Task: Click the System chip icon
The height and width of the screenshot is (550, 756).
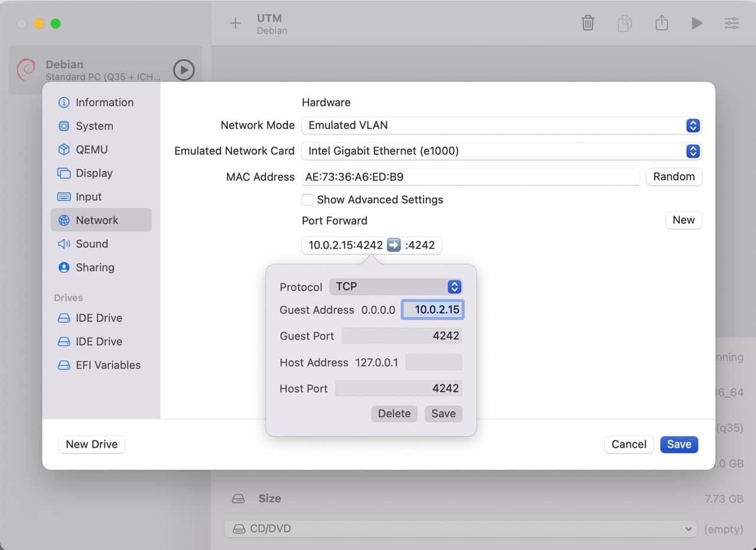Action: pos(64,126)
